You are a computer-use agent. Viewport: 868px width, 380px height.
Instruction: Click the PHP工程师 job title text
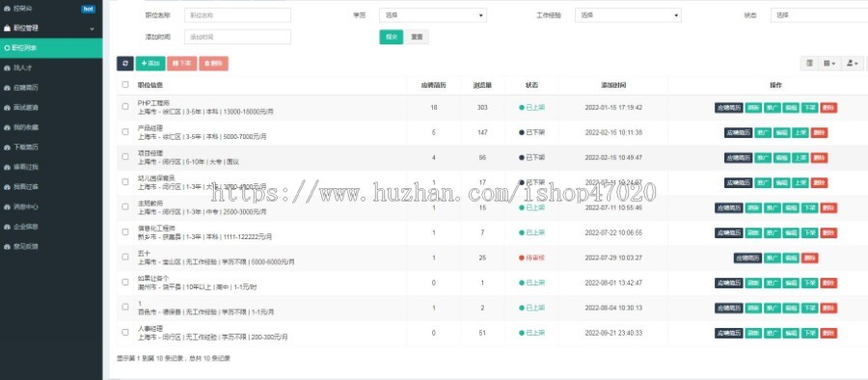pos(153,103)
